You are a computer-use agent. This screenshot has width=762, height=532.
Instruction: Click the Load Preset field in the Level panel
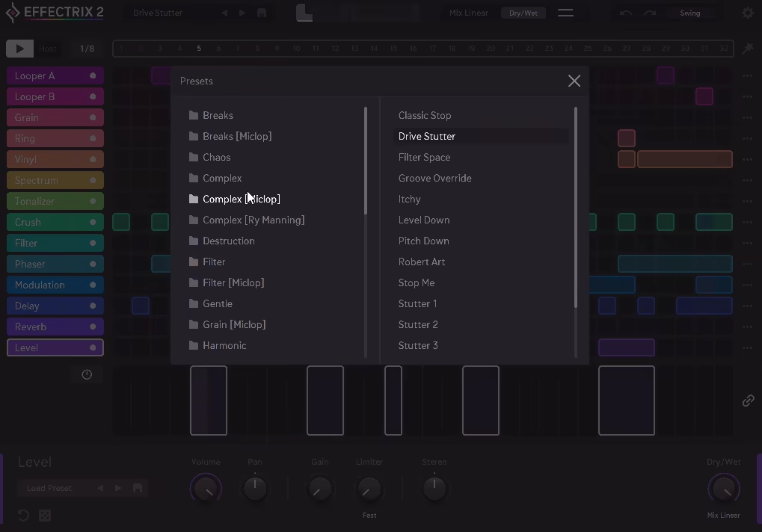(x=49, y=488)
